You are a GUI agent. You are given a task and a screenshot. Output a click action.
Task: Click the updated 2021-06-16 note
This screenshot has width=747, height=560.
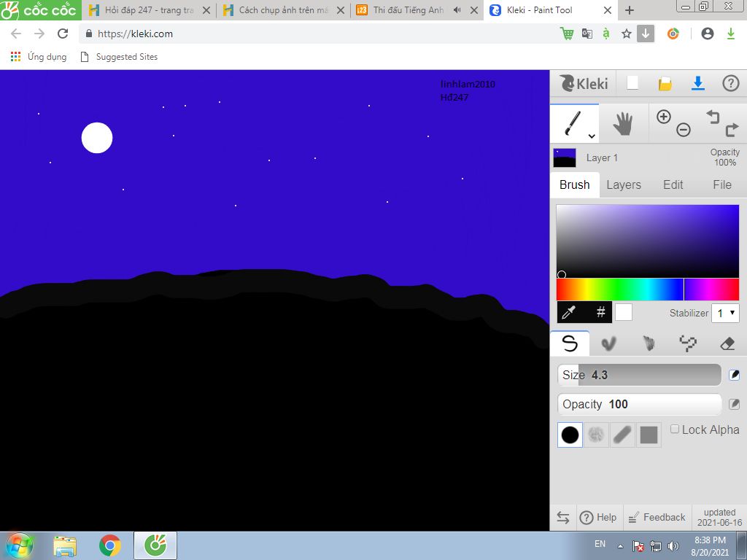719,518
